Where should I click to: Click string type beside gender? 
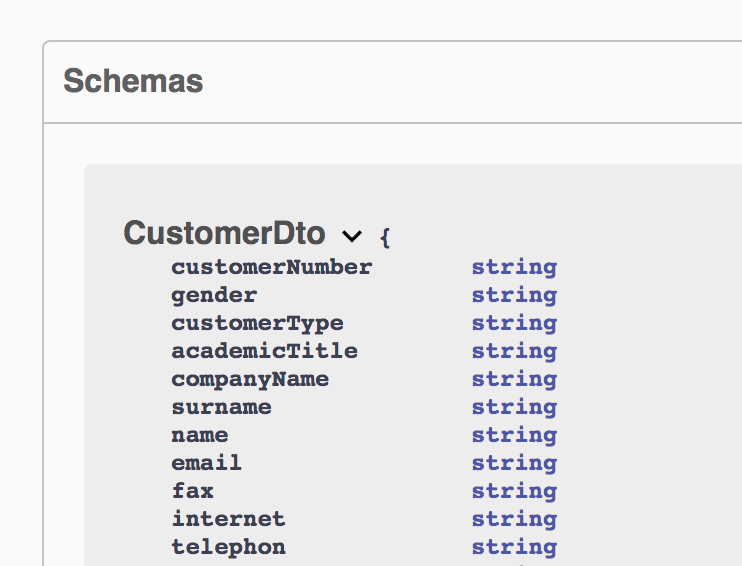point(514,296)
